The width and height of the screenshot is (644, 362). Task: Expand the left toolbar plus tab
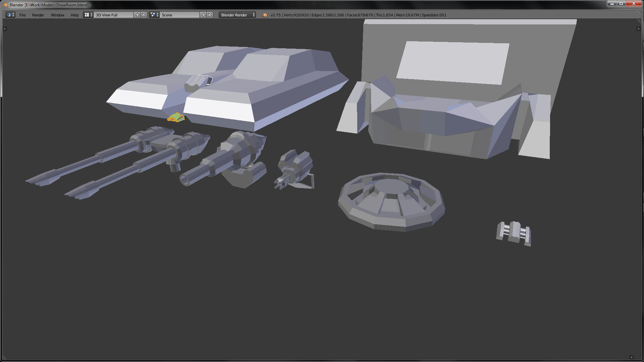[x=5, y=29]
